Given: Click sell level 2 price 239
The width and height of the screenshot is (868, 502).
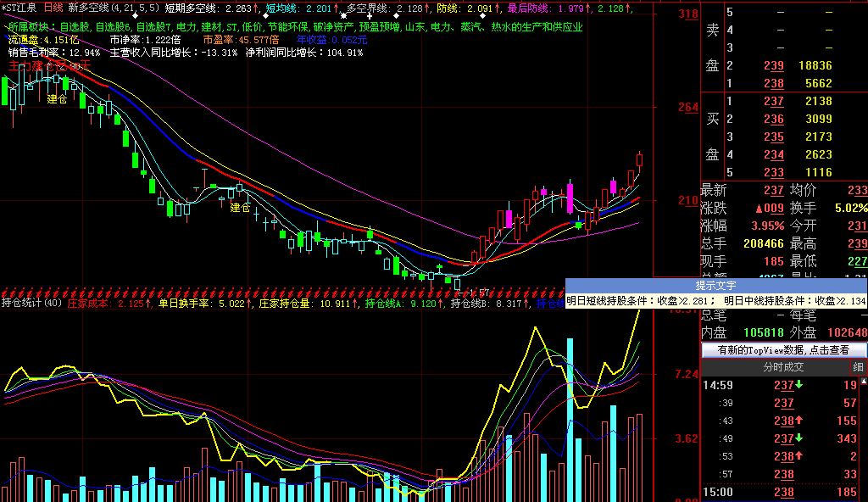Looking at the screenshot, I should [772, 66].
